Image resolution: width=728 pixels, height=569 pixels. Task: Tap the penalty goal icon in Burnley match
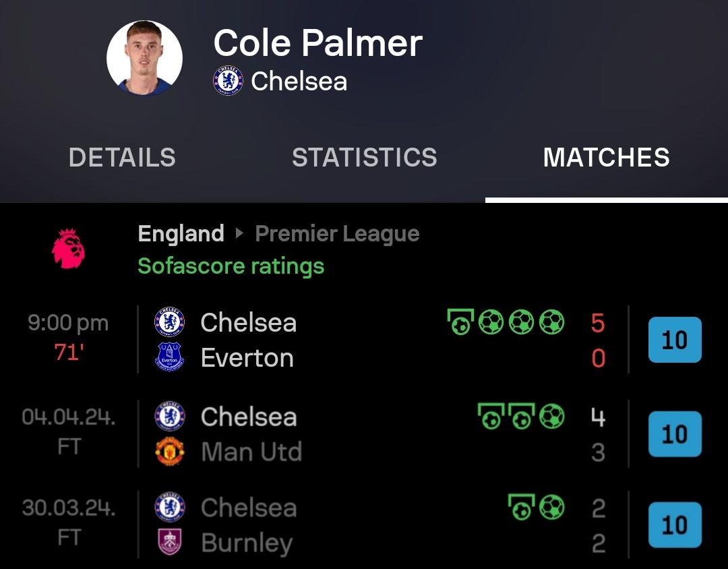click(x=521, y=507)
